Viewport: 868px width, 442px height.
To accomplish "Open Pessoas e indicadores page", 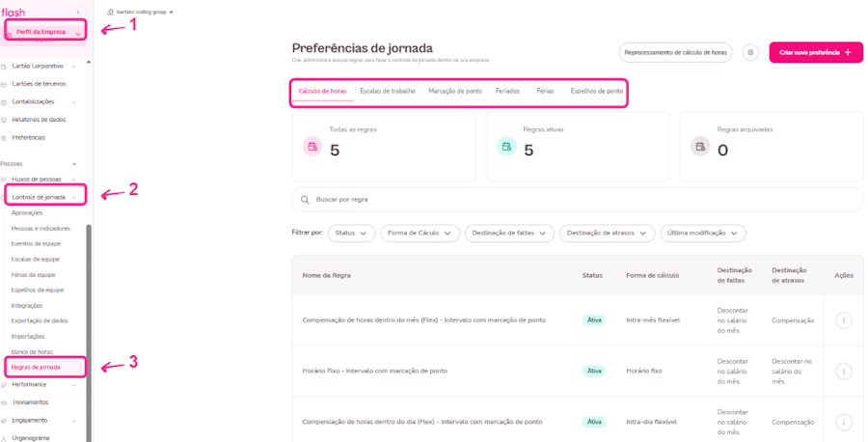I will click(41, 228).
